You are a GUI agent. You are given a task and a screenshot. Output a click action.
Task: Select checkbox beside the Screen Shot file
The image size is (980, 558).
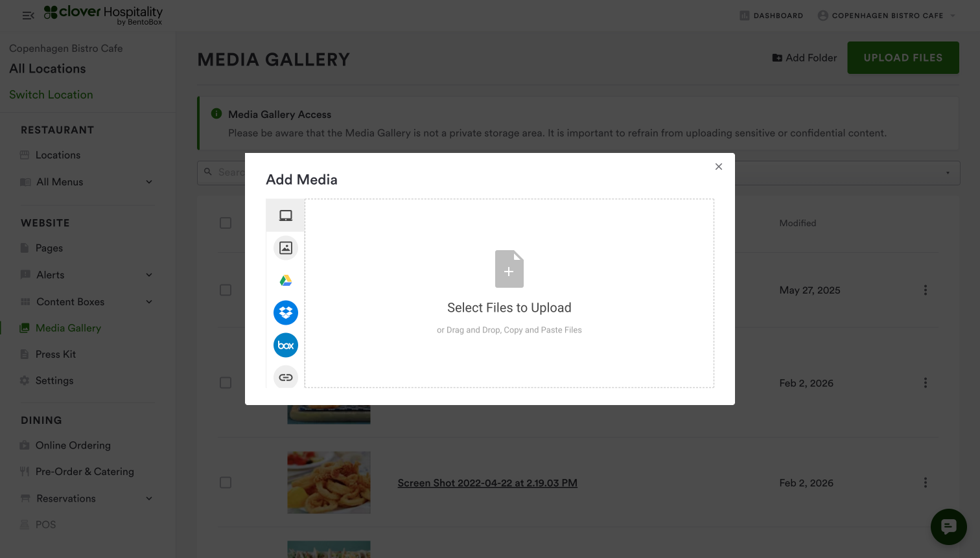(x=226, y=483)
